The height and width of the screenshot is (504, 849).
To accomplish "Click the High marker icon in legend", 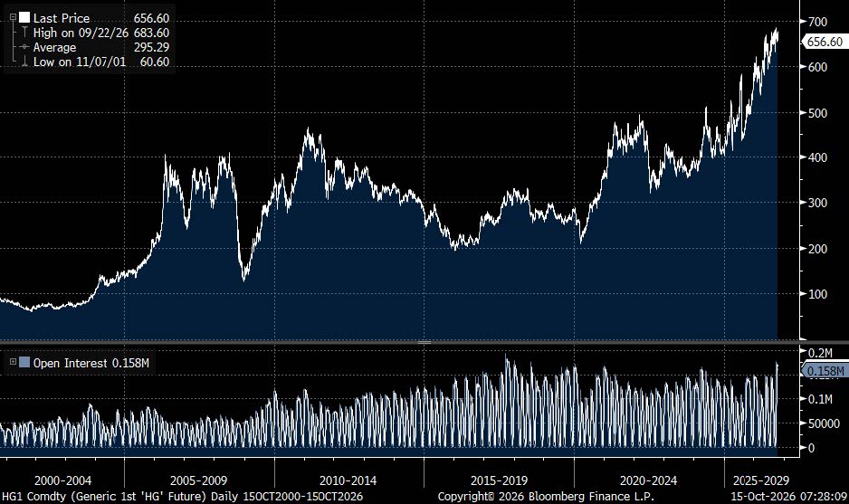I will tap(24, 33).
